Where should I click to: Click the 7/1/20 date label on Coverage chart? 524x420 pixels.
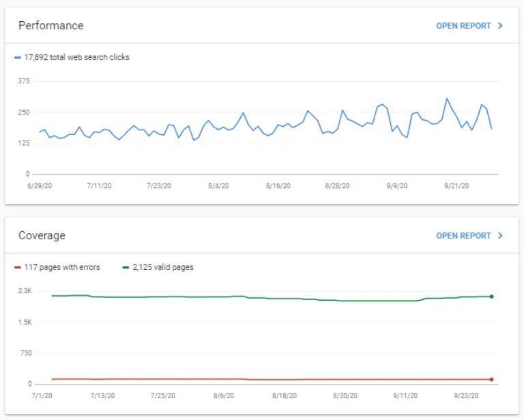42,395
